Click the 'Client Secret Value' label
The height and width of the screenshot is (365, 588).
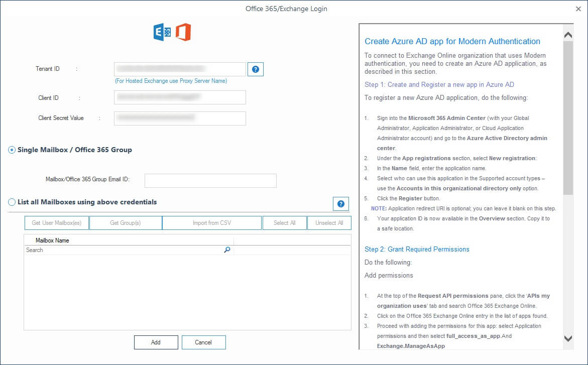(61, 118)
